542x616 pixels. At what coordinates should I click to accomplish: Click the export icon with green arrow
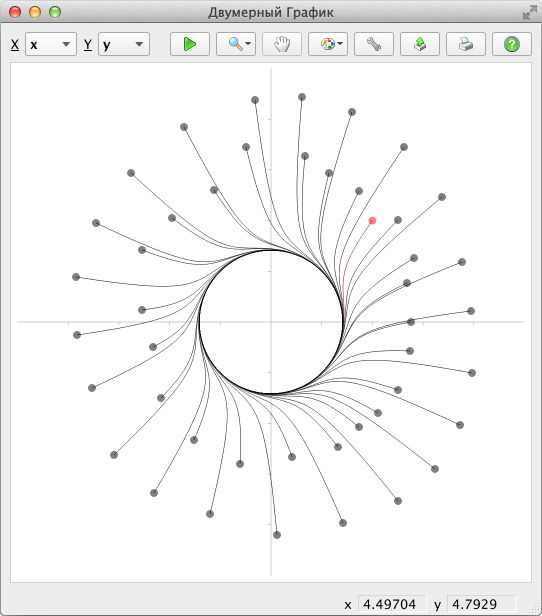419,44
